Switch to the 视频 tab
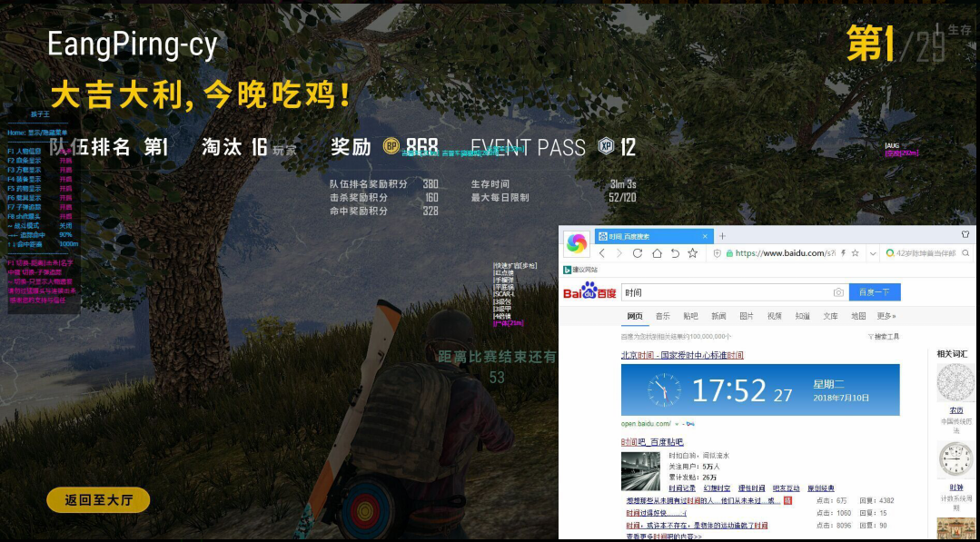The image size is (980, 542). tap(775, 316)
